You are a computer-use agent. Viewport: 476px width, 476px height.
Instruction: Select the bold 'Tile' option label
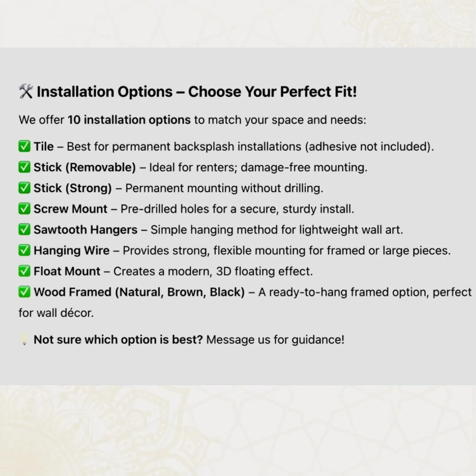[43, 147]
